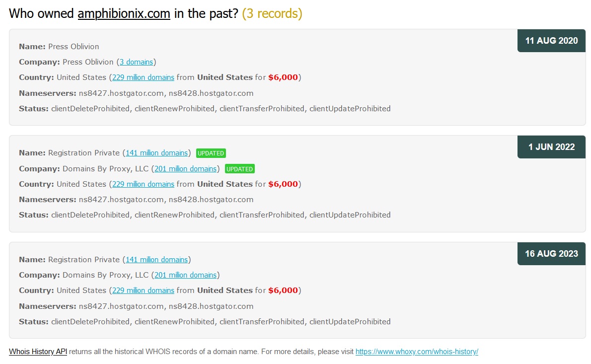
Task: Open 229 million domains link in 11 AUG 2020 record
Action: point(143,77)
